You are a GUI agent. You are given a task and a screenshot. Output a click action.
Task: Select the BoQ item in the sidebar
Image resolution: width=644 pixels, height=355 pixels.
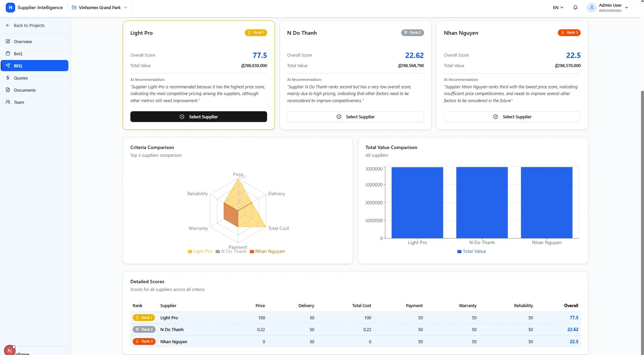[x=18, y=54]
